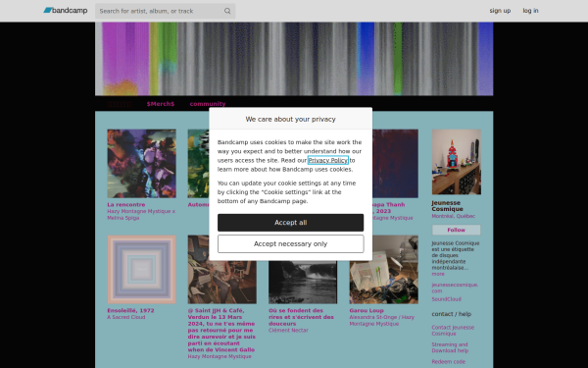Visit jeunessecosmique.com link
Viewport: 588px width, 368px height.
[455, 288]
